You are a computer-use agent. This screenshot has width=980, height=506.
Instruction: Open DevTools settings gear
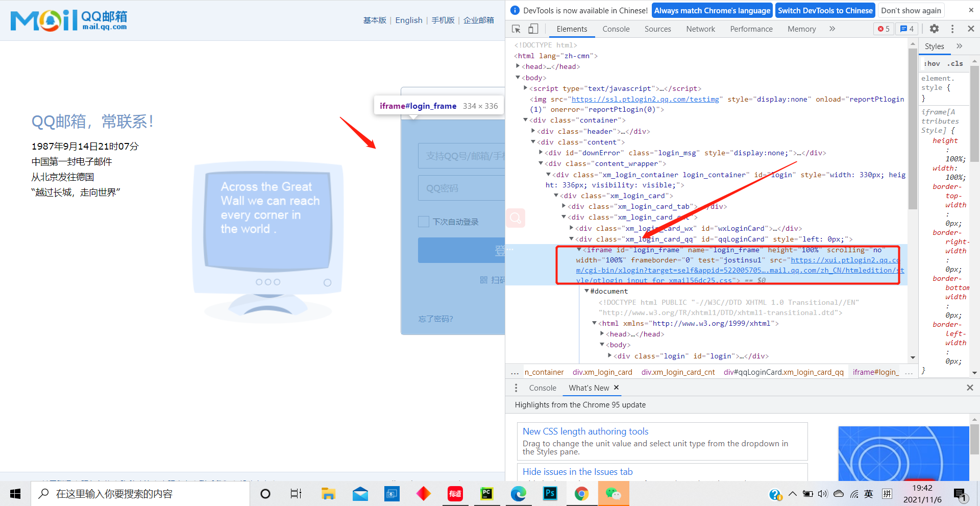(x=934, y=29)
